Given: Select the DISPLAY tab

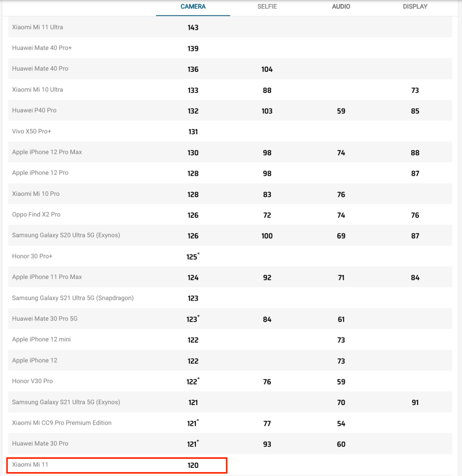Looking at the screenshot, I should [415, 7].
